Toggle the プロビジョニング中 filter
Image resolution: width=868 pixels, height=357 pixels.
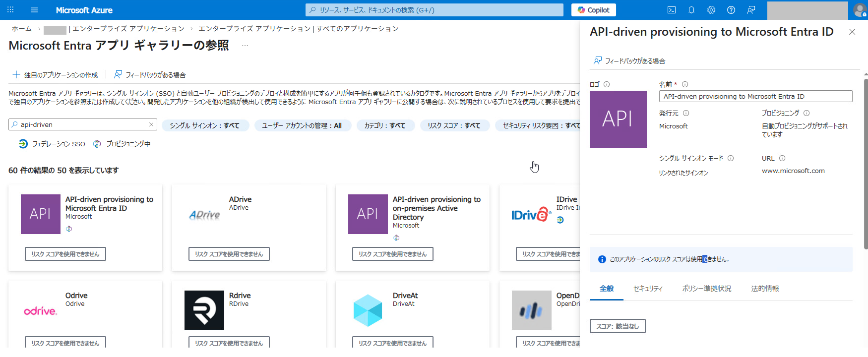coord(122,144)
